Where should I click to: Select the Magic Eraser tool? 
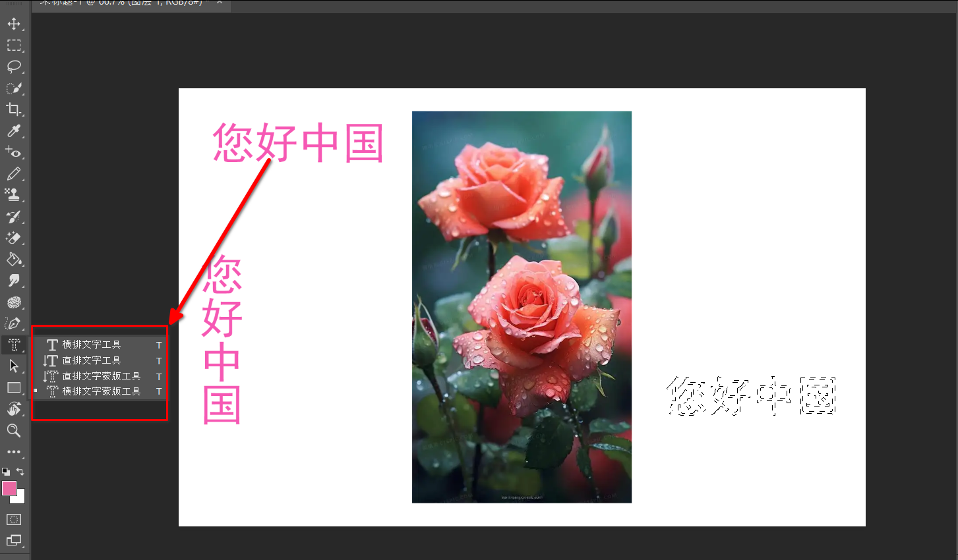[14, 238]
